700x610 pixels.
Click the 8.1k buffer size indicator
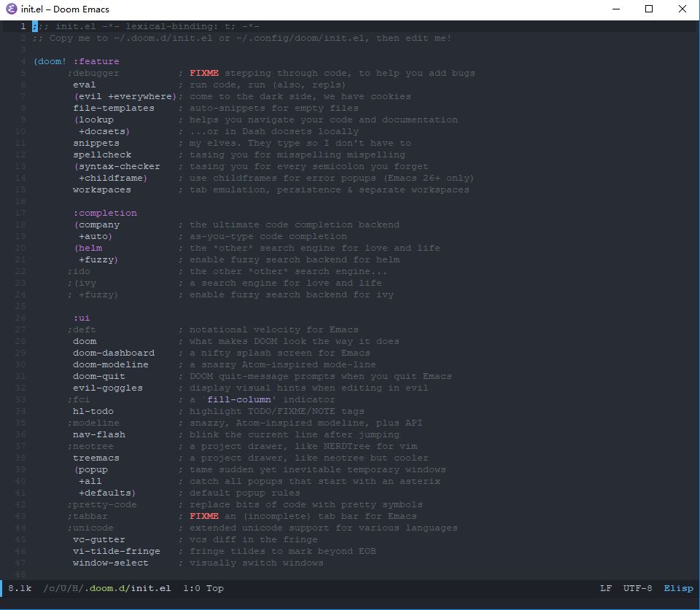pos(20,588)
